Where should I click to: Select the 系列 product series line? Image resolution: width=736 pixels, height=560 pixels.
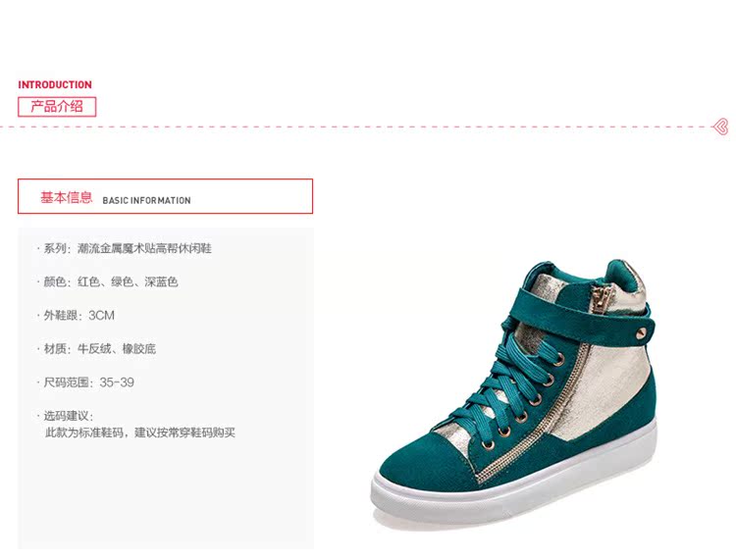coord(125,248)
